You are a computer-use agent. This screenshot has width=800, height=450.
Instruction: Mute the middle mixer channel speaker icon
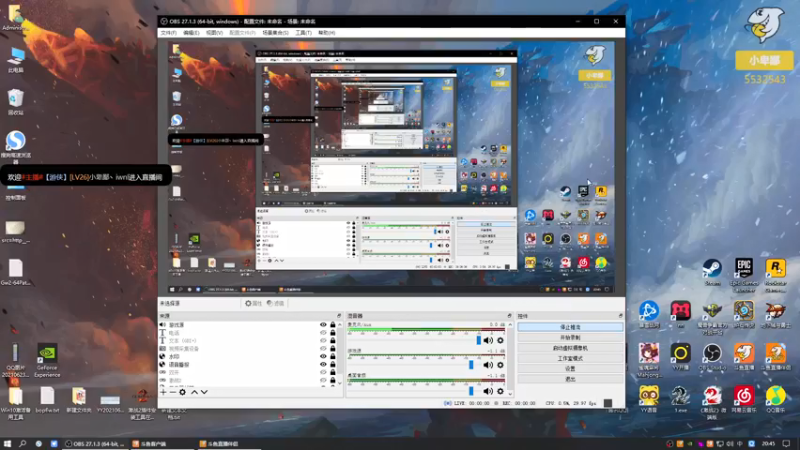[488, 365]
